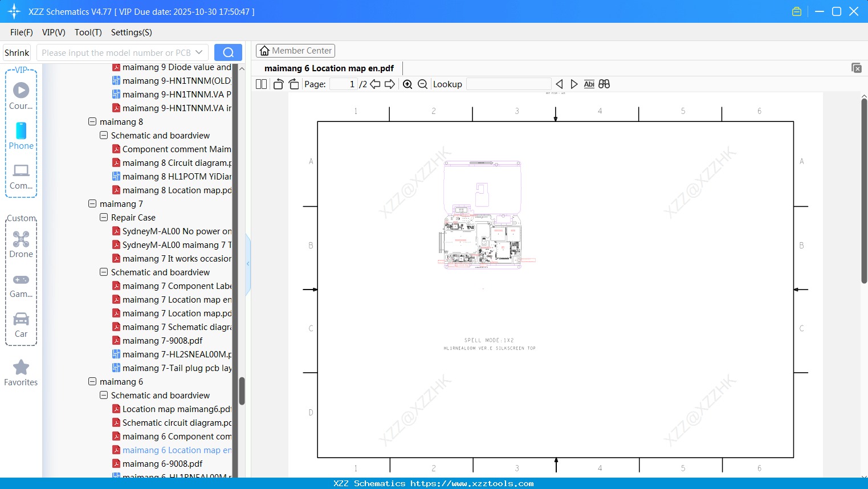Select the Computer category icon

coord(21,176)
